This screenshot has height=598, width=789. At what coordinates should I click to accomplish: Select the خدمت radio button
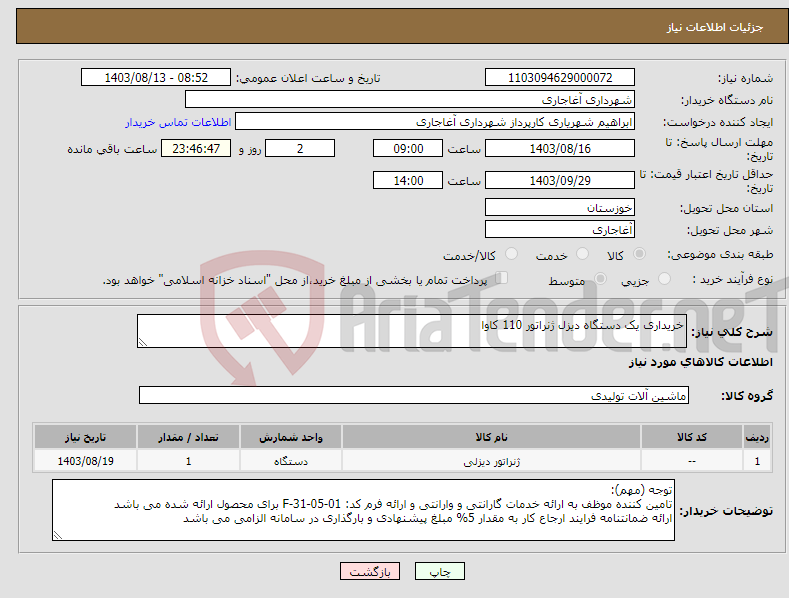tap(582, 254)
